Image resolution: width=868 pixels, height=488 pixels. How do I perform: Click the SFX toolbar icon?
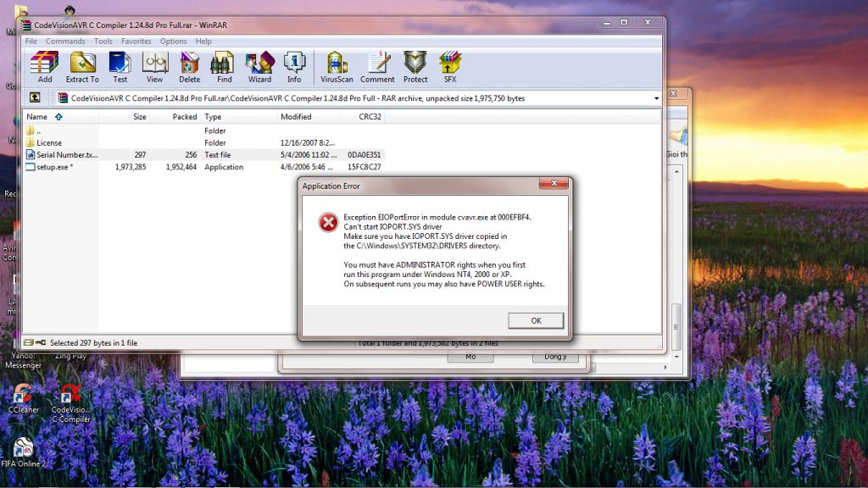pyautogui.click(x=450, y=67)
